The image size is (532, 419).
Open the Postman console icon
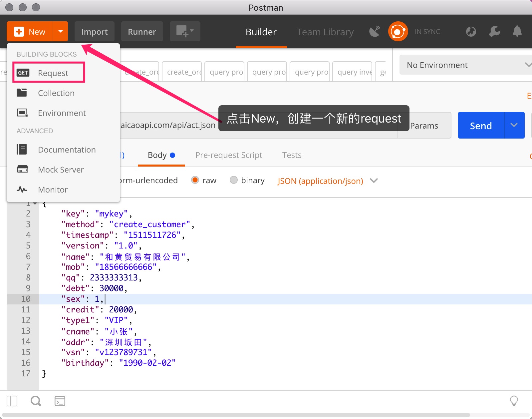(60, 401)
